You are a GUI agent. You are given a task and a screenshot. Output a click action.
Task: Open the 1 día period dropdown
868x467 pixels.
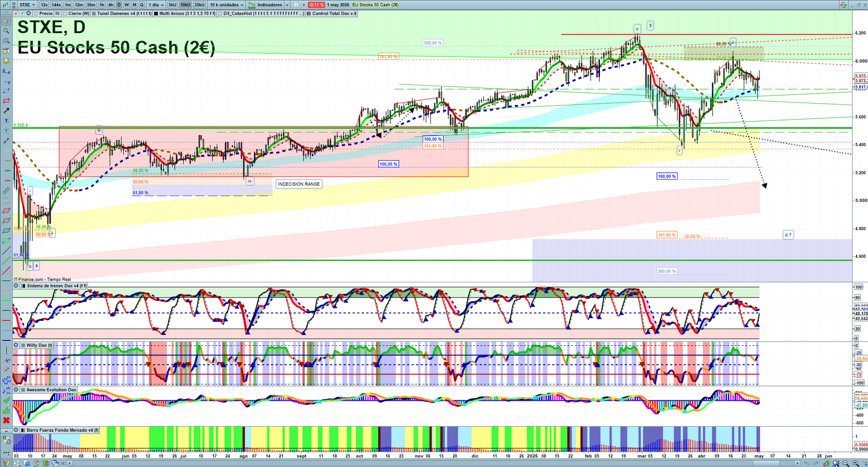point(156,5)
